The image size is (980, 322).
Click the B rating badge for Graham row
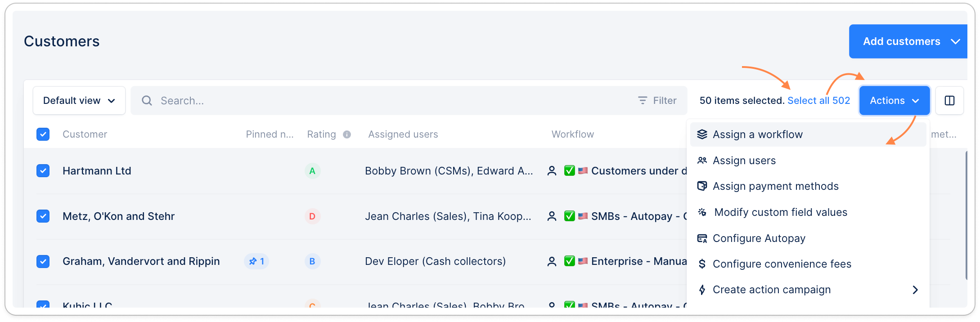[x=312, y=261]
